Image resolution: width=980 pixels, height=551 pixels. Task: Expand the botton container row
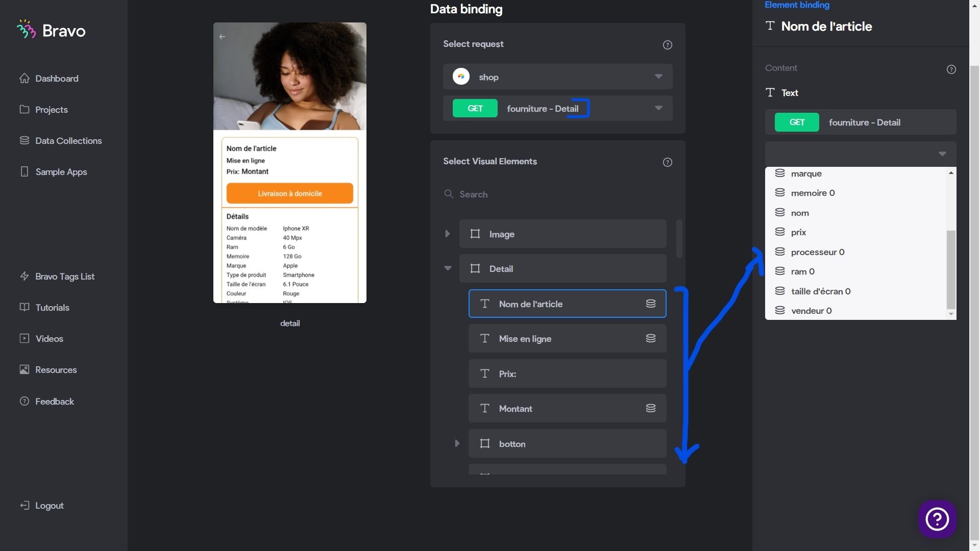click(x=457, y=443)
